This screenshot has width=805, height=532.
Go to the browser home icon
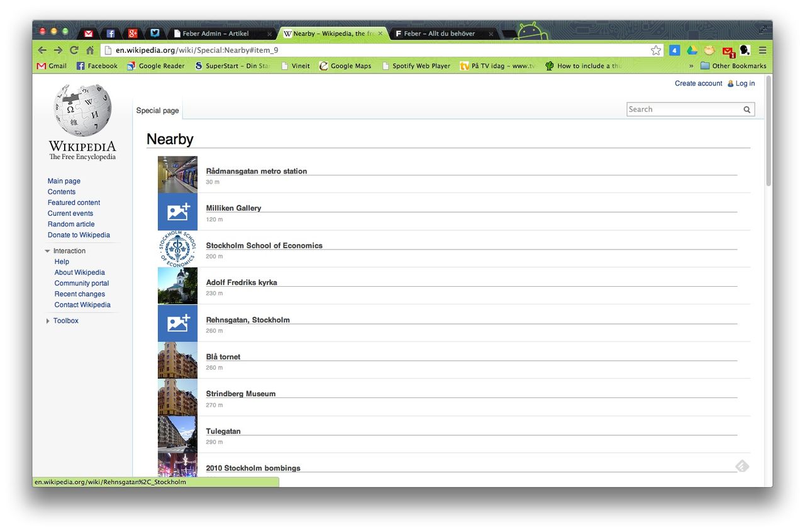click(x=90, y=50)
